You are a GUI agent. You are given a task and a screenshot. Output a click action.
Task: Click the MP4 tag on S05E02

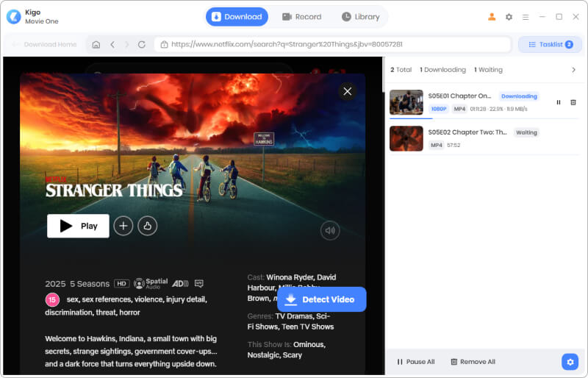(x=436, y=146)
